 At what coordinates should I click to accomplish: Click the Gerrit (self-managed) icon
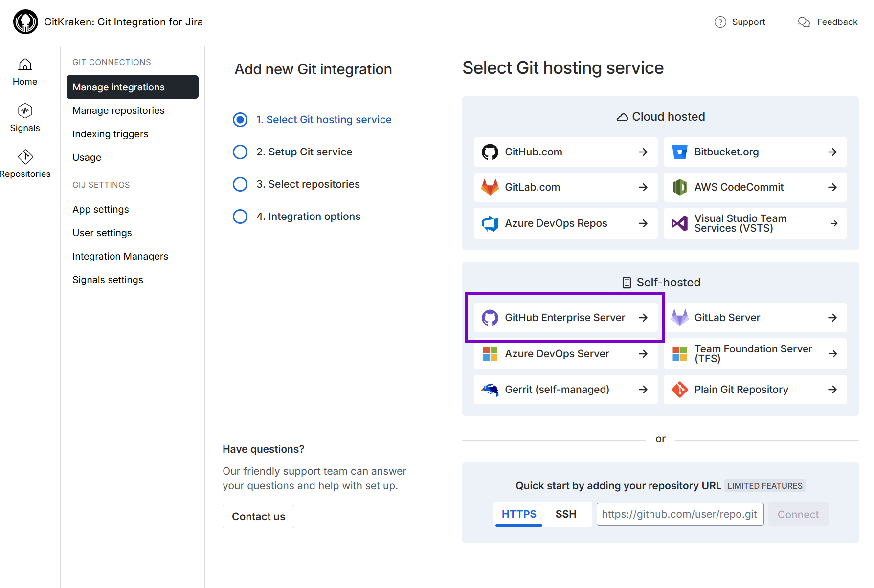(x=490, y=390)
